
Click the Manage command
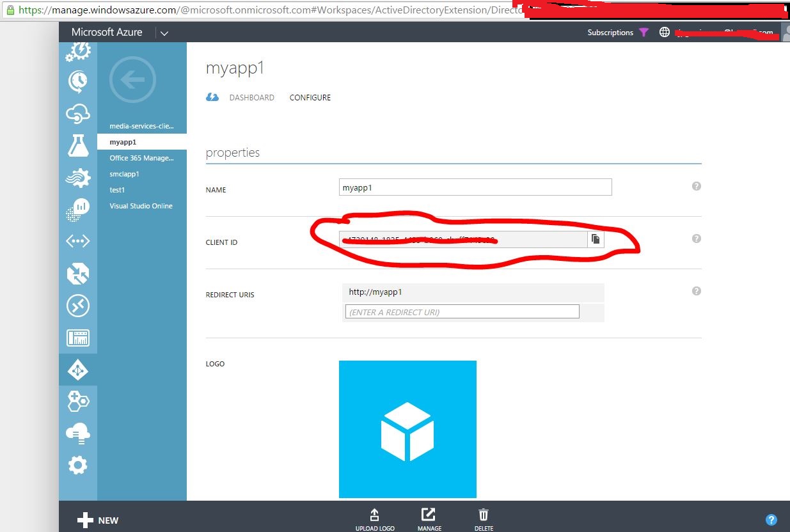(429, 520)
